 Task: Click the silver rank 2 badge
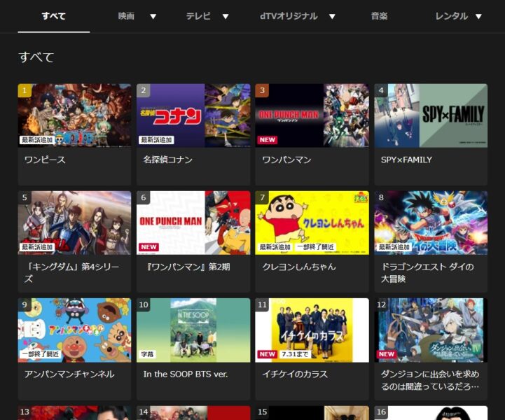(x=144, y=90)
